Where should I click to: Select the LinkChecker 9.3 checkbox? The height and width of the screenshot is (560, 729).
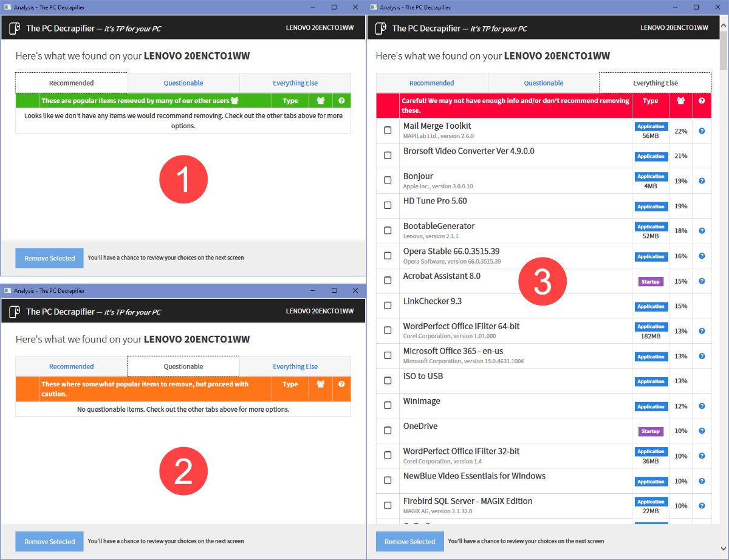click(388, 306)
